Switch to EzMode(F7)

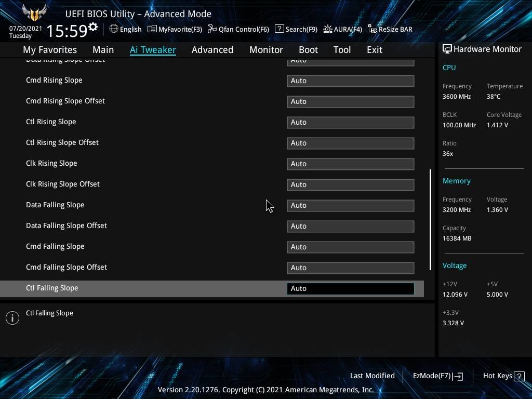(437, 376)
